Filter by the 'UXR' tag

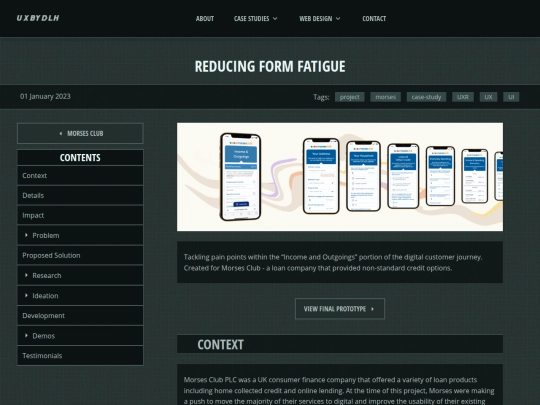pos(463,97)
